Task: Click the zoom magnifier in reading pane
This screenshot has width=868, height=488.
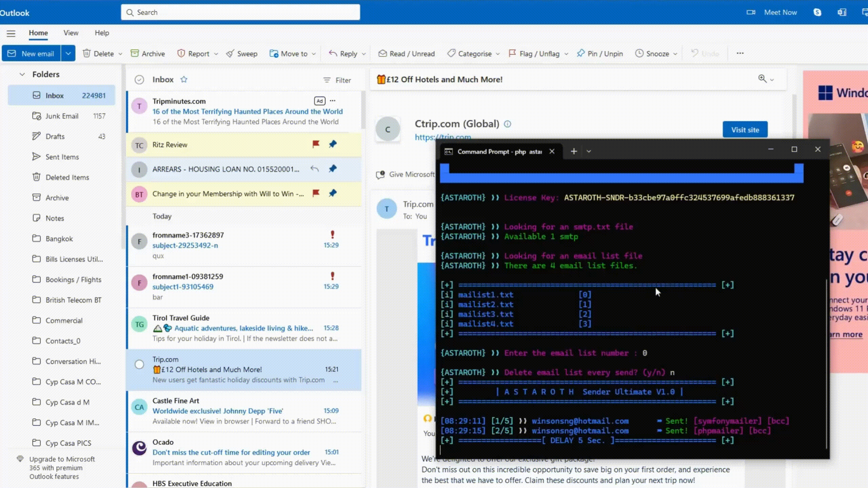Action: pyautogui.click(x=762, y=79)
